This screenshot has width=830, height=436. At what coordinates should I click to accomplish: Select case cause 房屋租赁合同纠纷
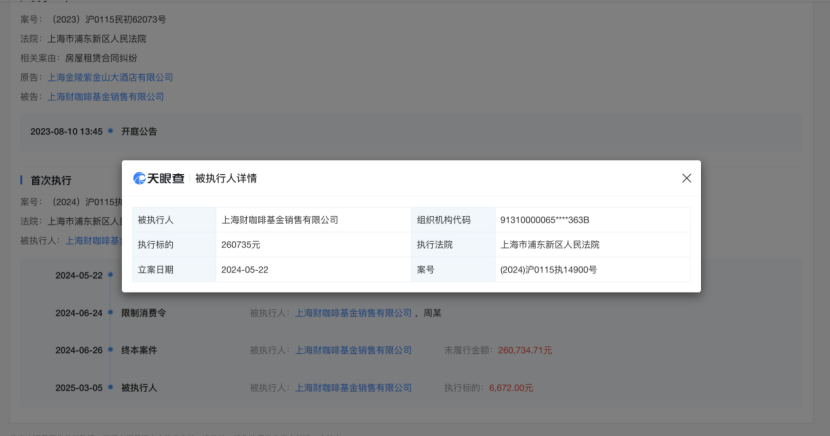tap(101, 58)
